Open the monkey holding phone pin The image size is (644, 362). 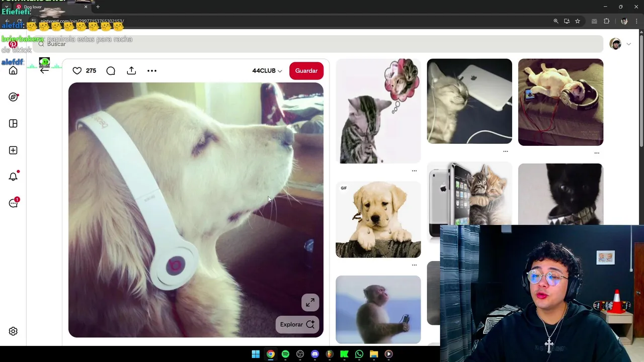(x=378, y=310)
